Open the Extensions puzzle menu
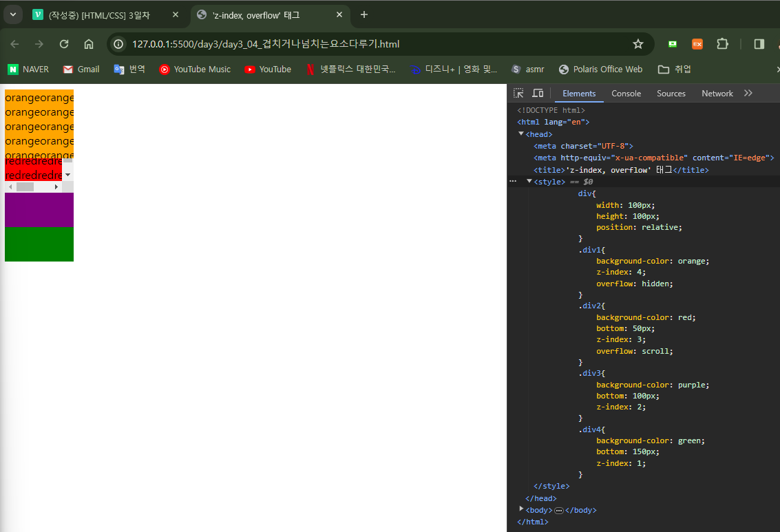The width and height of the screenshot is (780, 532). pyautogui.click(x=722, y=44)
